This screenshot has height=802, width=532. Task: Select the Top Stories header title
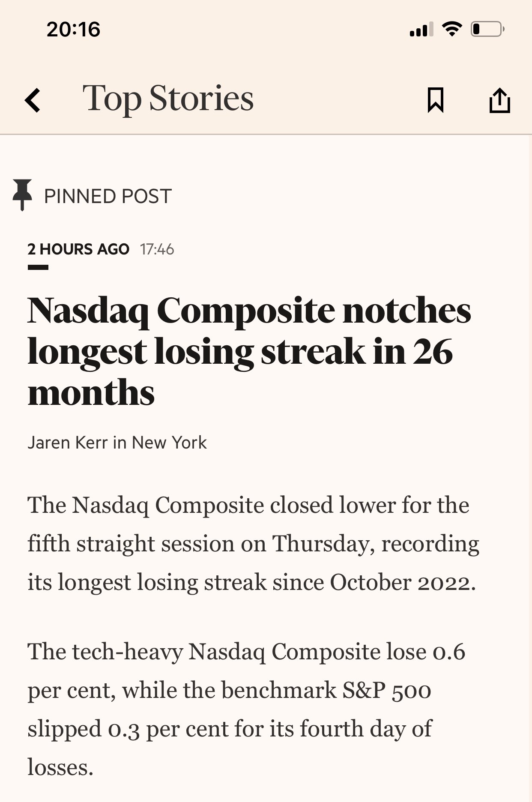[168, 99]
